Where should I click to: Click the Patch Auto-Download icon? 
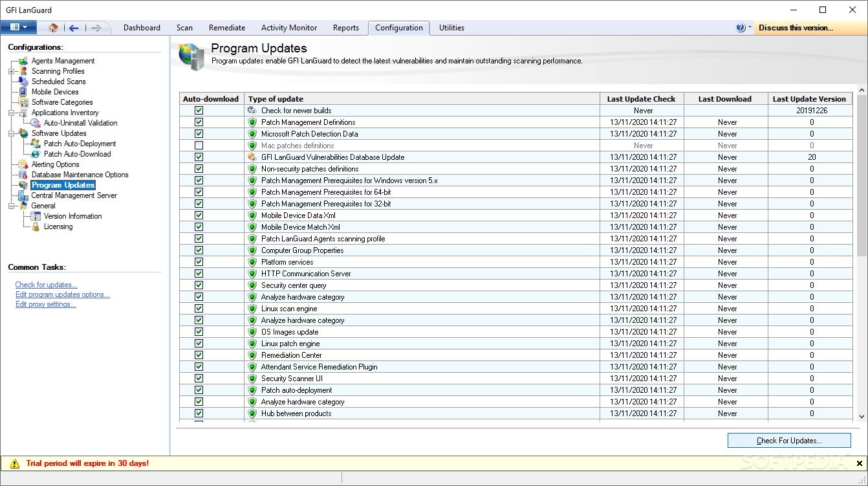pyautogui.click(x=36, y=154)
